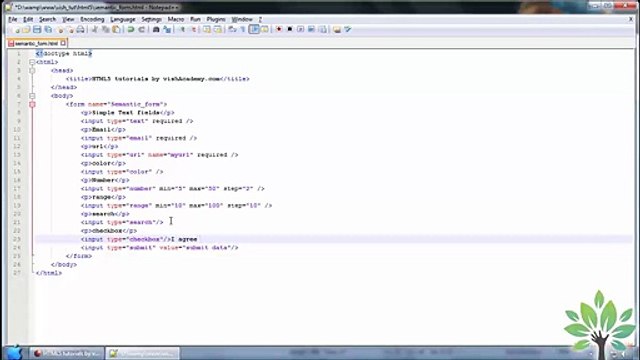Collapse the body block fold on line 6
Screen dimensions: 640x360
coord(32,96)
